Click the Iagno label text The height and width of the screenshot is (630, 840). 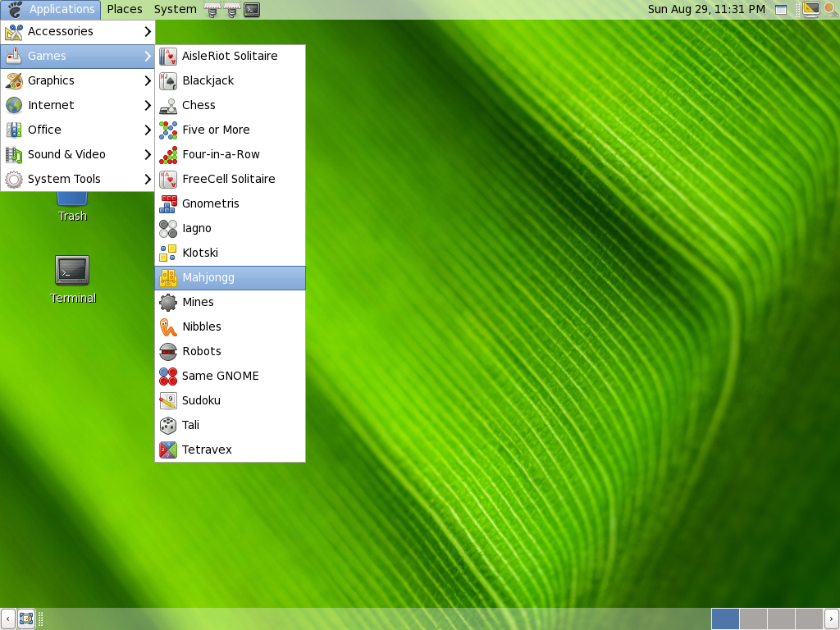(197, 229)
